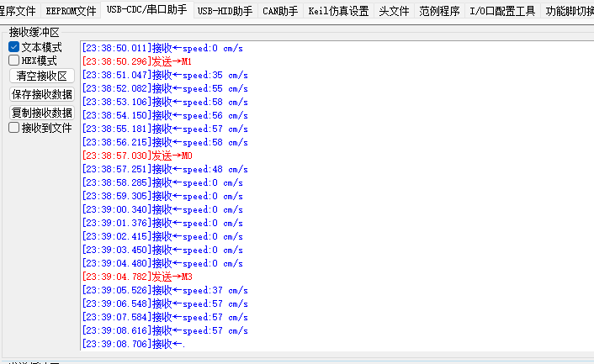Uncheck the 文本模式 checkbox

tap(14, 47)
